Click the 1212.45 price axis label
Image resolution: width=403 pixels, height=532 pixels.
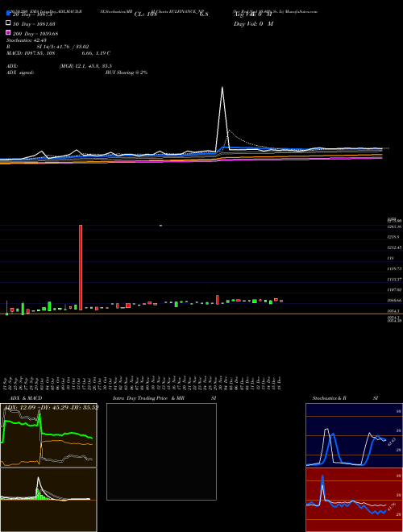click(394, 247)
